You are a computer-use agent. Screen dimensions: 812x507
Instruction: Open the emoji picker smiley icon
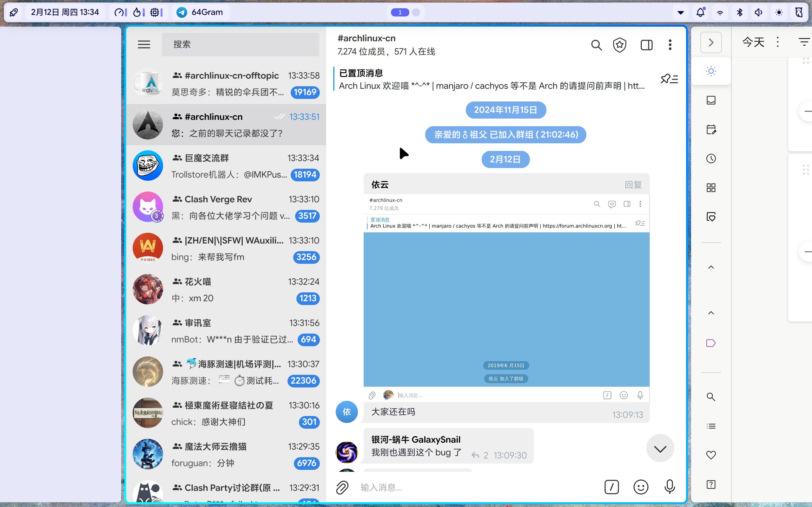641,487
